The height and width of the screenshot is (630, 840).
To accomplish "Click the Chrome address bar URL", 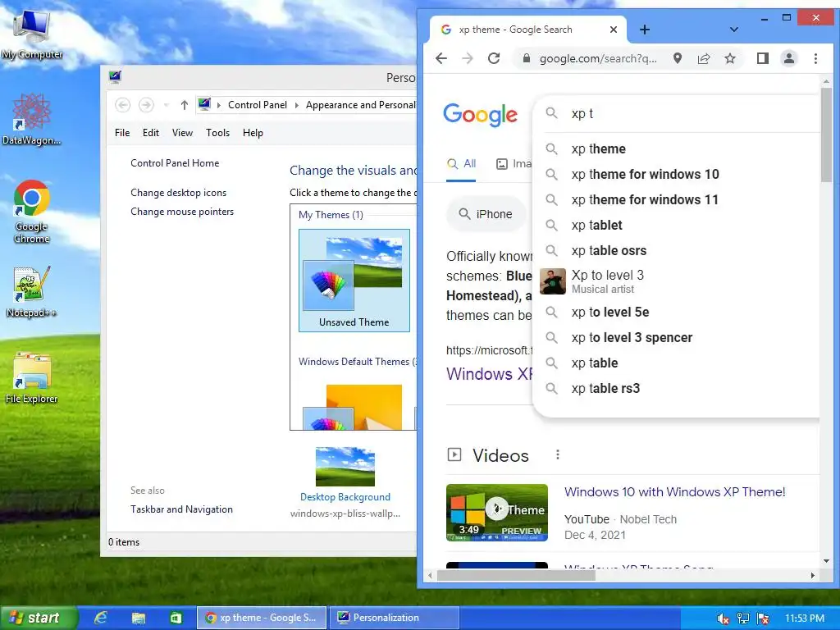I will click(598, 58).
